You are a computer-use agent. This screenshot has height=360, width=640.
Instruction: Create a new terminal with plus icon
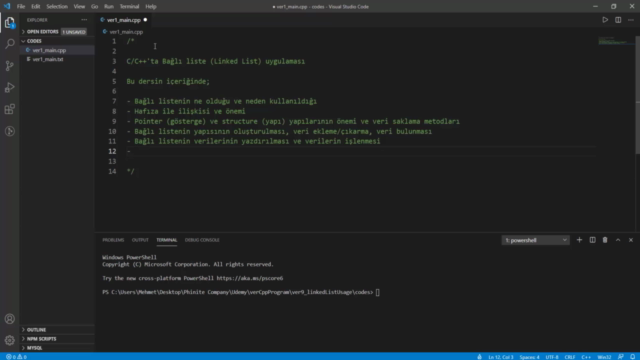point(579,240)
